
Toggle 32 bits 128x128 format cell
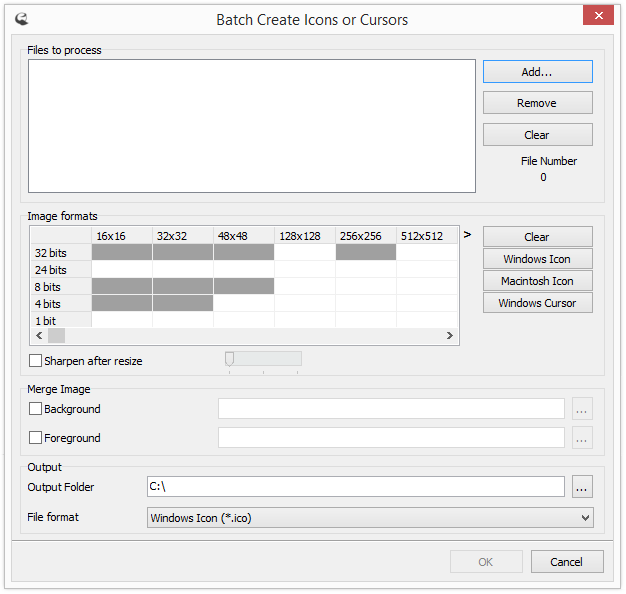[304, 253]
